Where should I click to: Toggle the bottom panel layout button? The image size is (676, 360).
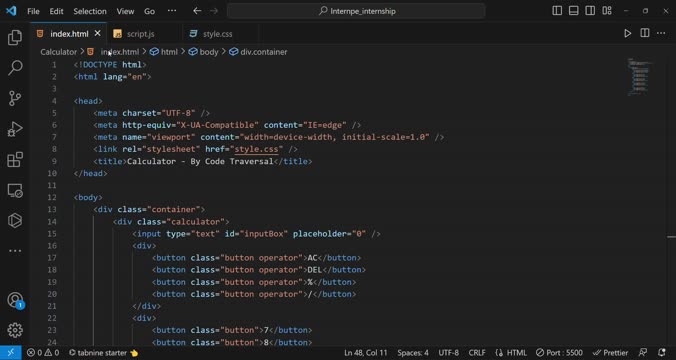click(x=573, y=11)
